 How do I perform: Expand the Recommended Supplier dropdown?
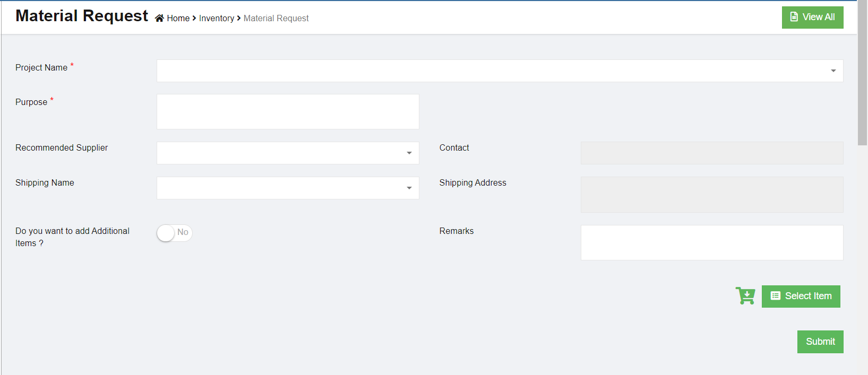click(x=287, y=153)
